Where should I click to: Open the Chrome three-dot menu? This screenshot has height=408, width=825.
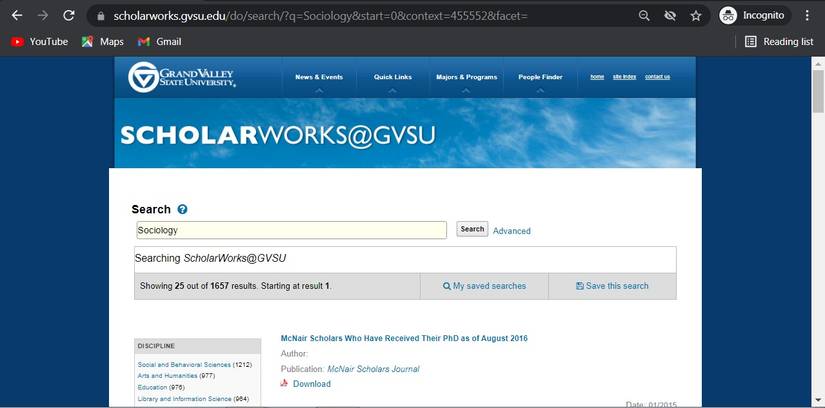click(x=807, y=16)
